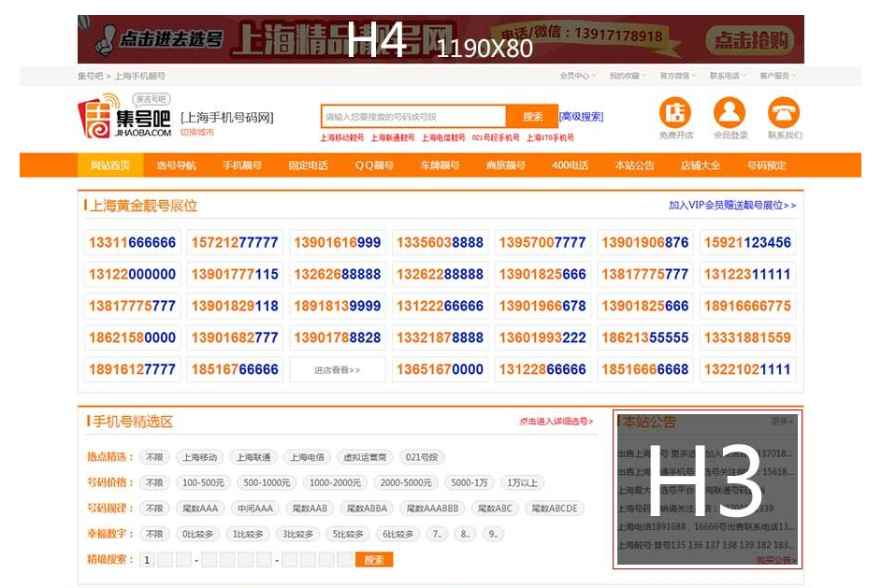The width and height of the screenshot is (882, 588).
Task: Select the 100-500元 price filter
Action: tap(203, 483)
